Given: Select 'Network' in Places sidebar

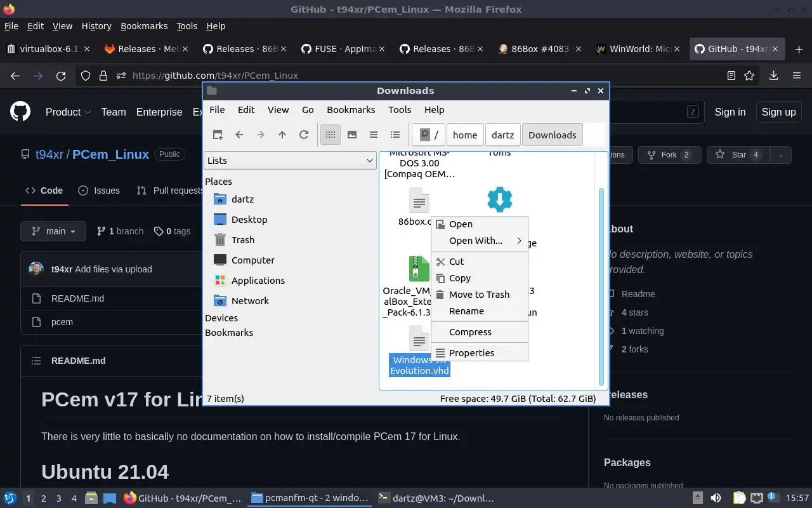Looking at the screenshot, I should pos(250,300).
